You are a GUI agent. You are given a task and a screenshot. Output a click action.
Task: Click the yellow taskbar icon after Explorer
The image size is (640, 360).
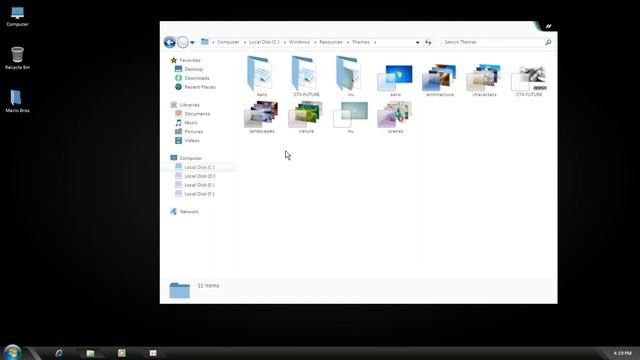pos(122,353)
